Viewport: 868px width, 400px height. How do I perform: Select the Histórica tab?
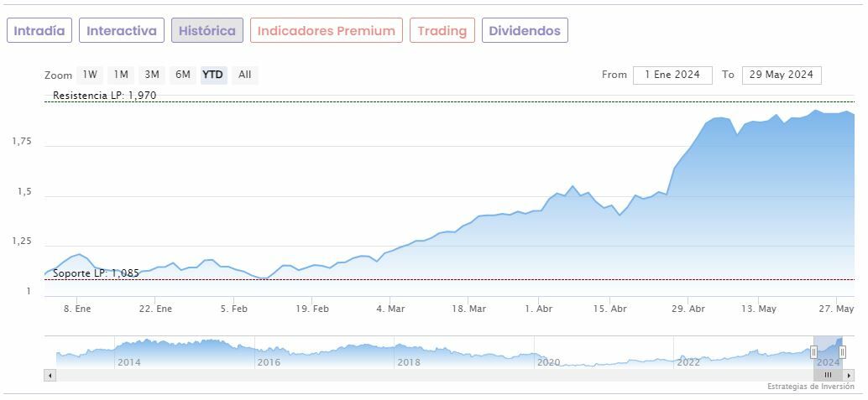pos(207,31)
